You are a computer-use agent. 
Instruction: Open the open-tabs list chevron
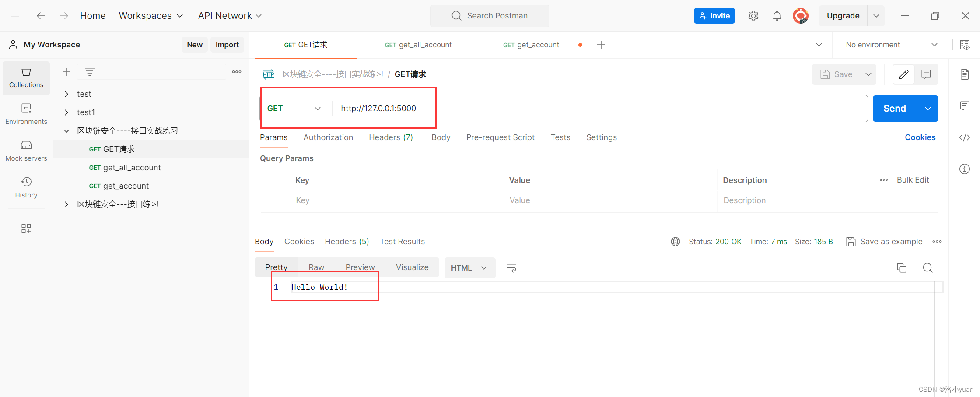tap(819, 45)
